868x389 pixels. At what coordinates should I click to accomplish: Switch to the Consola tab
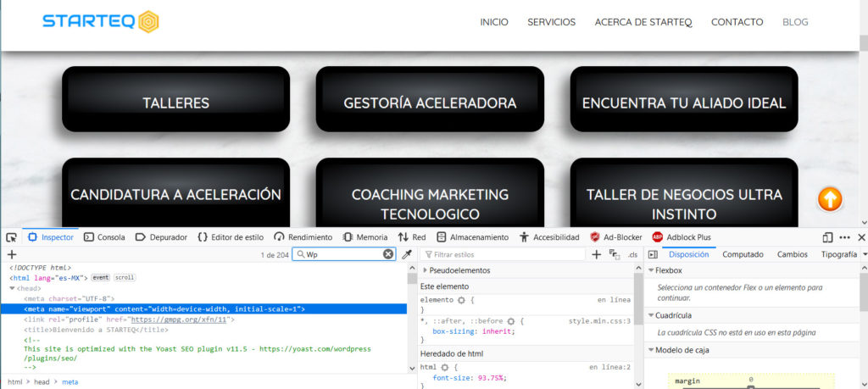click(x=105, y=237)
